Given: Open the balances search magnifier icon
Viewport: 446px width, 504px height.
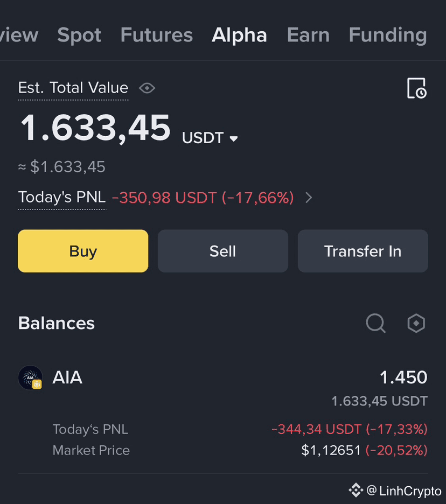Looking at the screenshot, I should point(375,323).
